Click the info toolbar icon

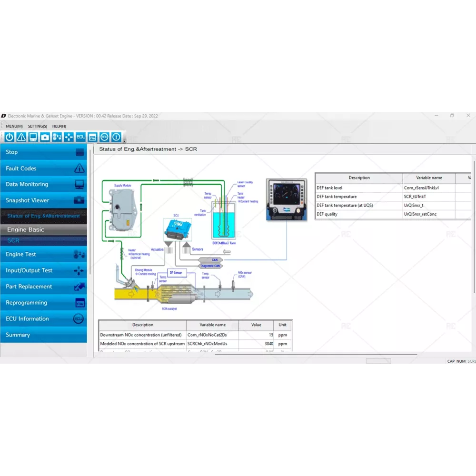[116, 137]
